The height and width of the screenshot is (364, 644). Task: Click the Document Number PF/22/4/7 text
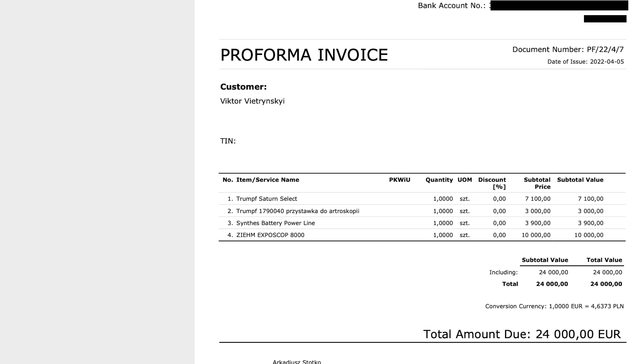(x=568, y=49)
